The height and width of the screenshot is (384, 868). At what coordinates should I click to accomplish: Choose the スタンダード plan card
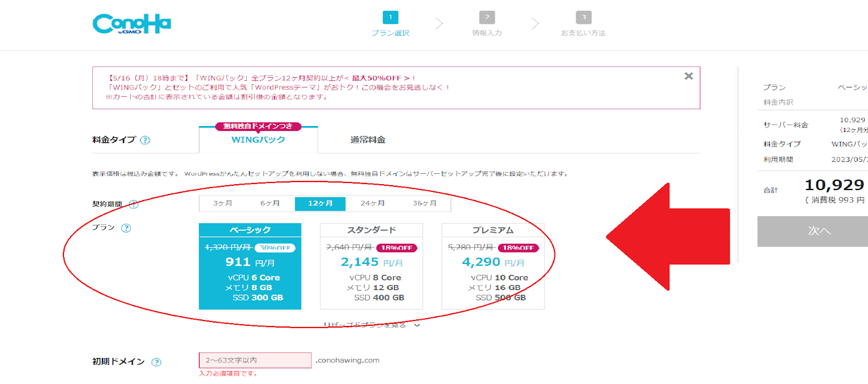tap(372, 266)
